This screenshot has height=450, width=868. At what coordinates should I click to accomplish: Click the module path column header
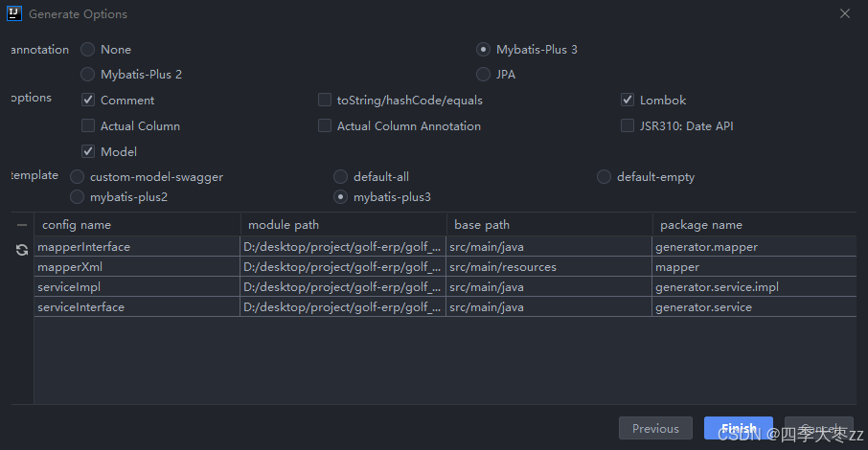pos(343,225)
